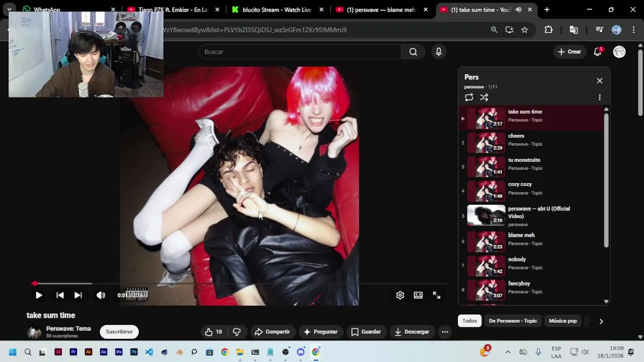Switch to the 'perswave — blame meh' tab
This screenshot has width=644, height=362.
[x=382, y=10]
